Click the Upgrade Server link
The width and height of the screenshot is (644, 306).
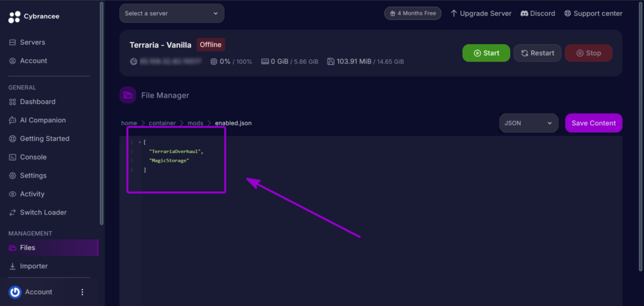point(481,13)
